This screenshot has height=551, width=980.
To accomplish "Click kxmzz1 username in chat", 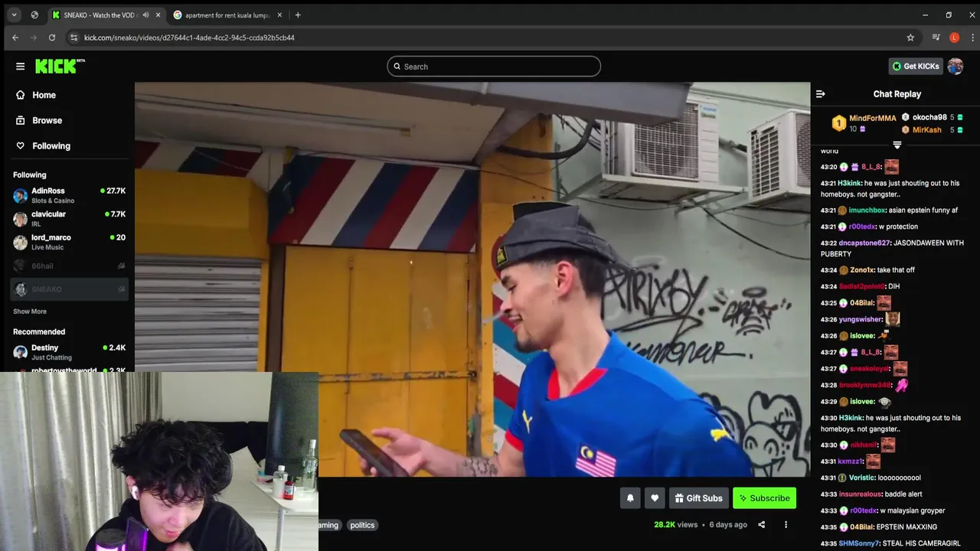I will (x=850, y=461).
